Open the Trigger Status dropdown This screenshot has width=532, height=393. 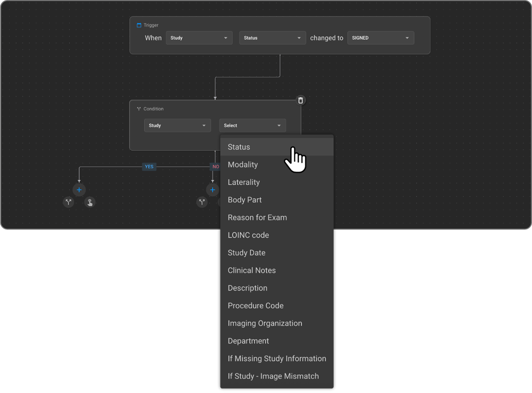click(x=272, y=38)
